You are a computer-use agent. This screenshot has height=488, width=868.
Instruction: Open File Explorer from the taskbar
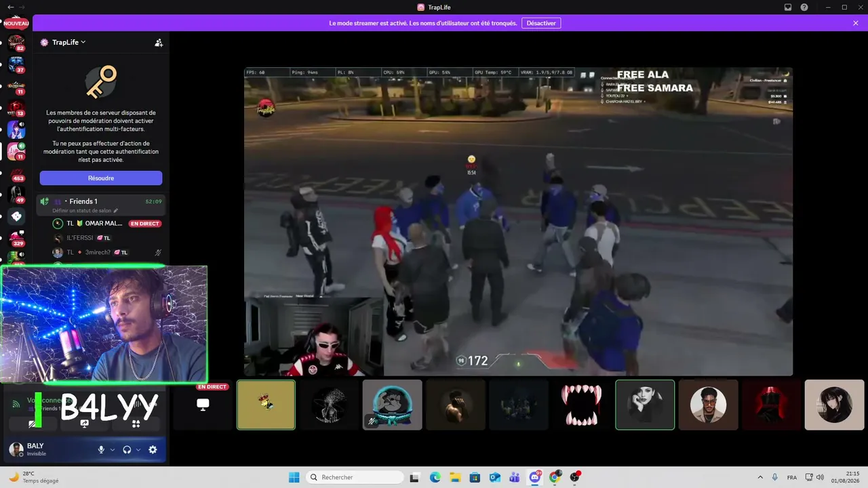[x=455, y=477]
